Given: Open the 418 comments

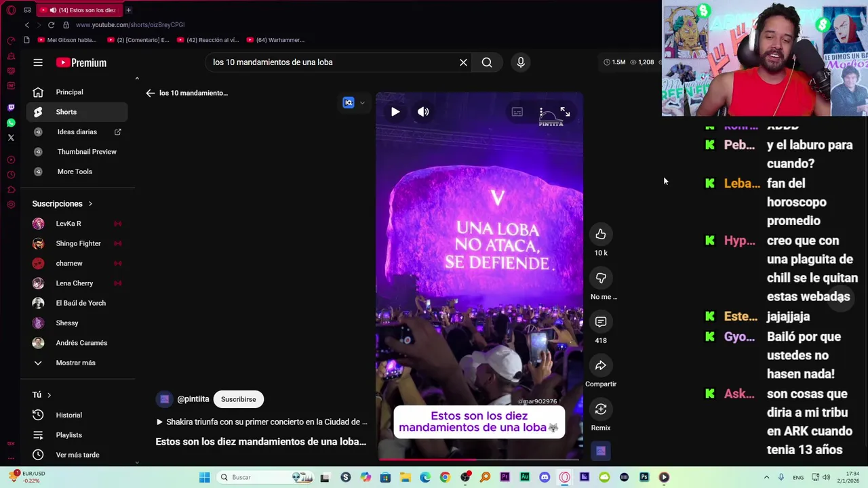Looking at the screenshot, I should pyautogui.click(x=601, y=322).
